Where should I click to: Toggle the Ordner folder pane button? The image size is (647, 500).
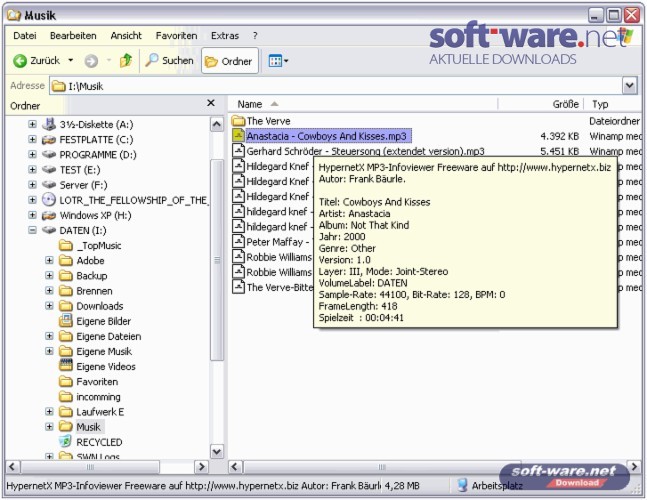tap(230, 61)
